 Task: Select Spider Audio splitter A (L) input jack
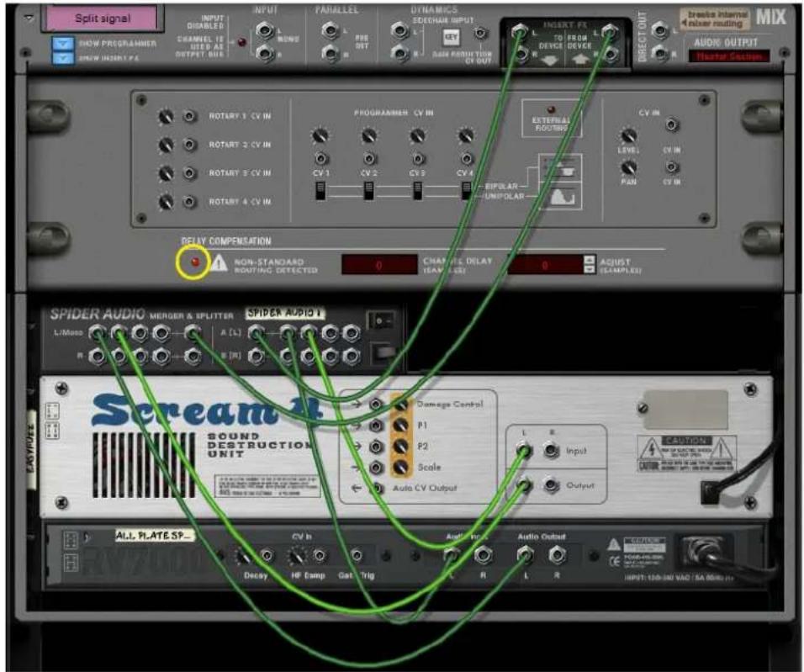click(x=257, y=334)
